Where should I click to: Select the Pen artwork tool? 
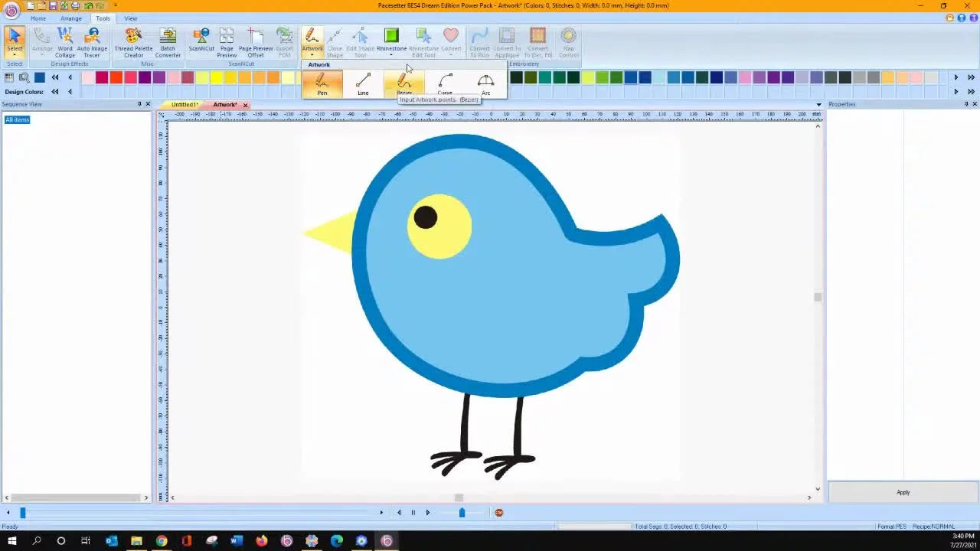point(322,83)
